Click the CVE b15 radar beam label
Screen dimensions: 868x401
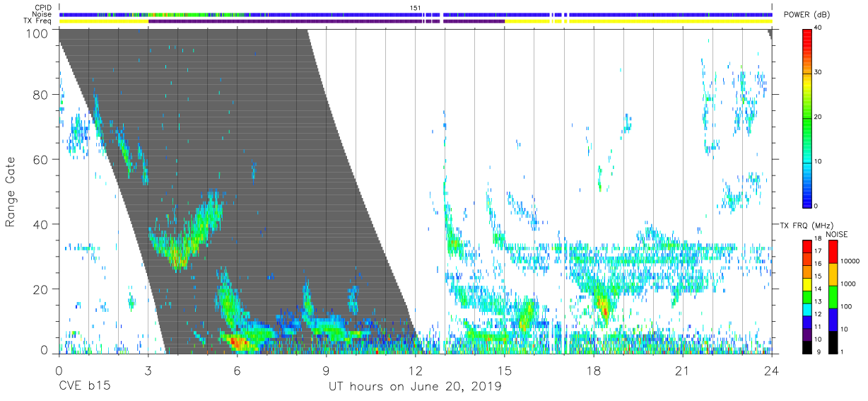(84, 387)
